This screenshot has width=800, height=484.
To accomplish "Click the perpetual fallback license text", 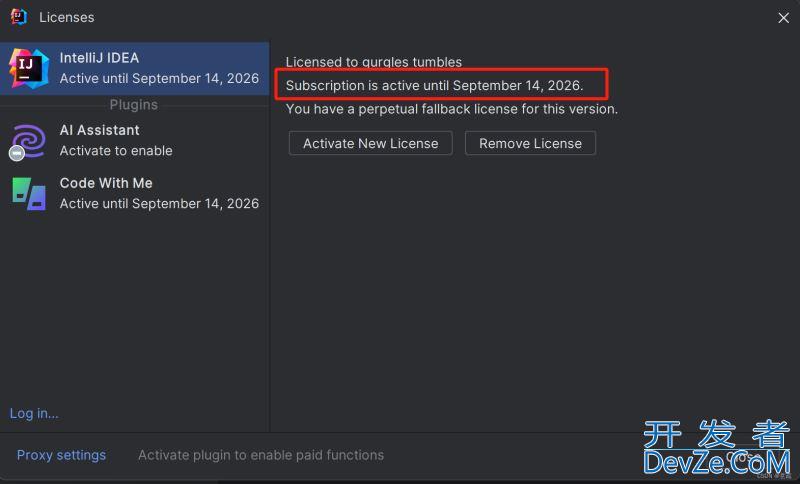I will pyautogui.click(x=452, y=109).
